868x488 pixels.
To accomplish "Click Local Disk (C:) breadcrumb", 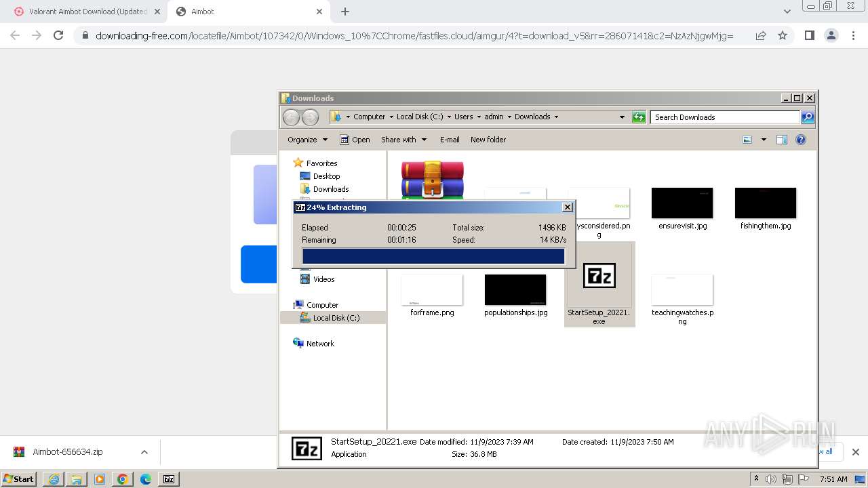I will [420, 117].
